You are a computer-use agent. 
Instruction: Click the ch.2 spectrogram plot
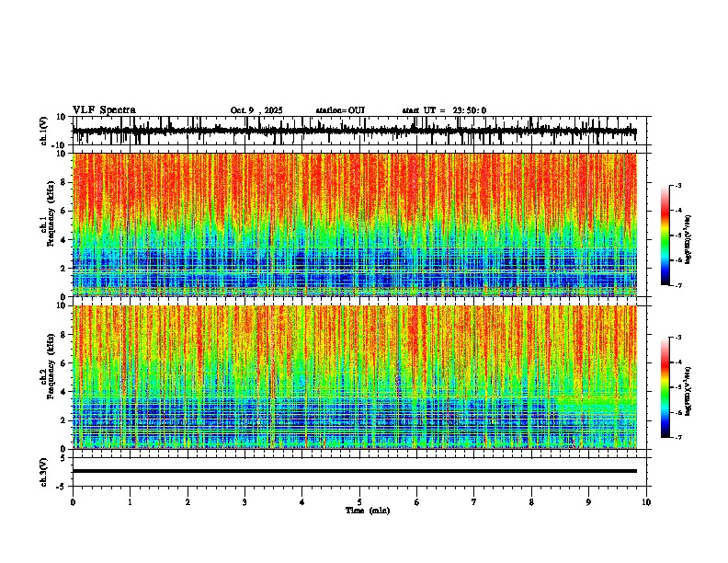[x=355, y=377]
